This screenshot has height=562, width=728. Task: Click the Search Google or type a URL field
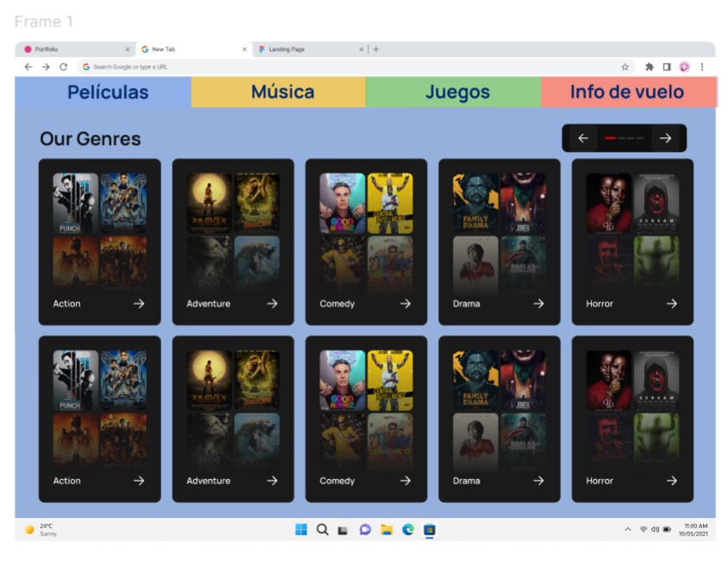[355, 67]
